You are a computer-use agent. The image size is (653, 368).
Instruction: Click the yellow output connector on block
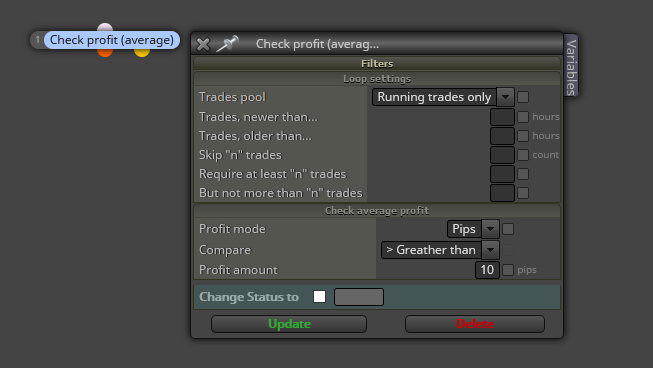142,52
